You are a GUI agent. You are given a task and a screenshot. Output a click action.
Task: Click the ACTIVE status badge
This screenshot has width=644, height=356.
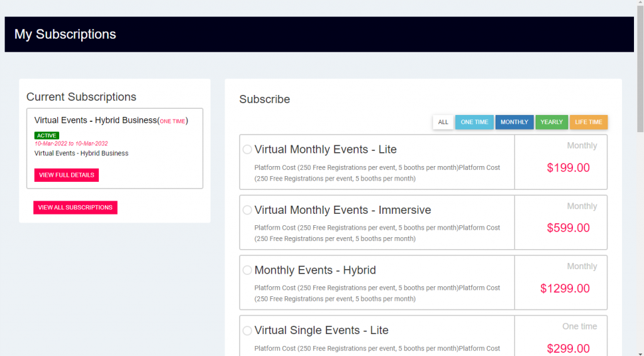[x=47, y=135]
